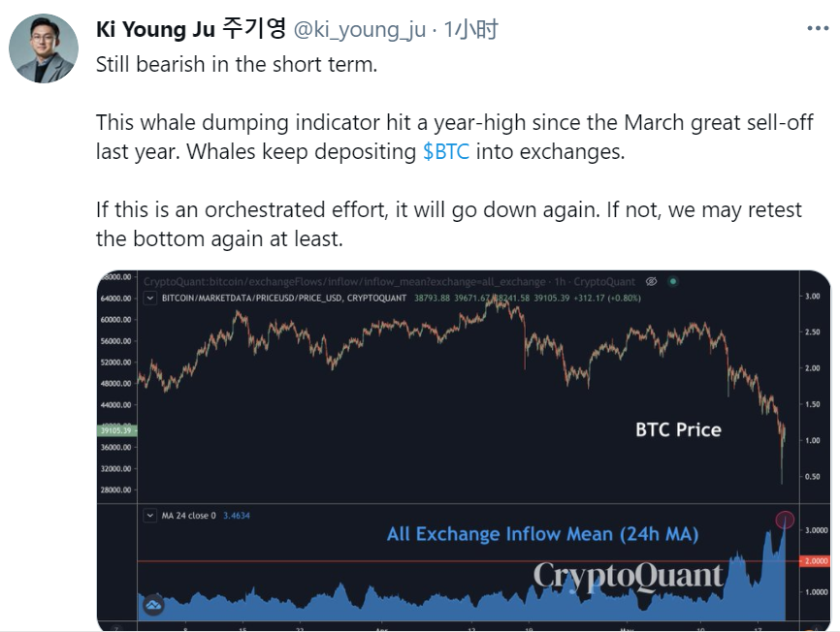Click the green status dot in chart header

pyautogui.click(x=673, y=281)
